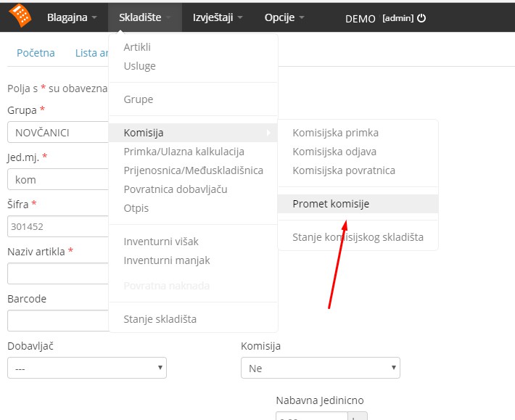515x420 pixels.
Task: Open the Opcije menu
Action: 284,17
